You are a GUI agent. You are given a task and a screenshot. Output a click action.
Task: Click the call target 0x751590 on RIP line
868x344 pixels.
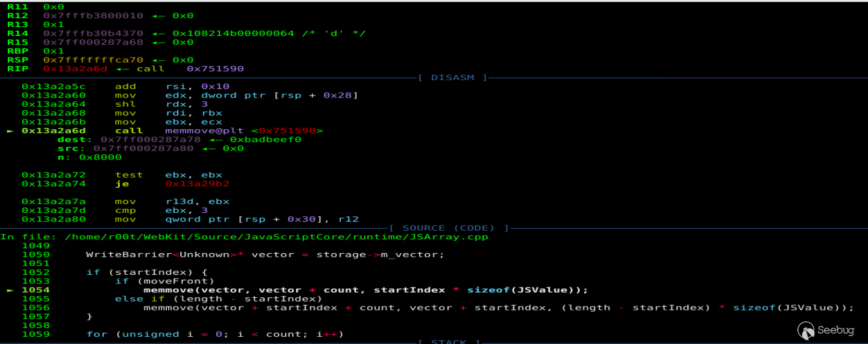215,69
